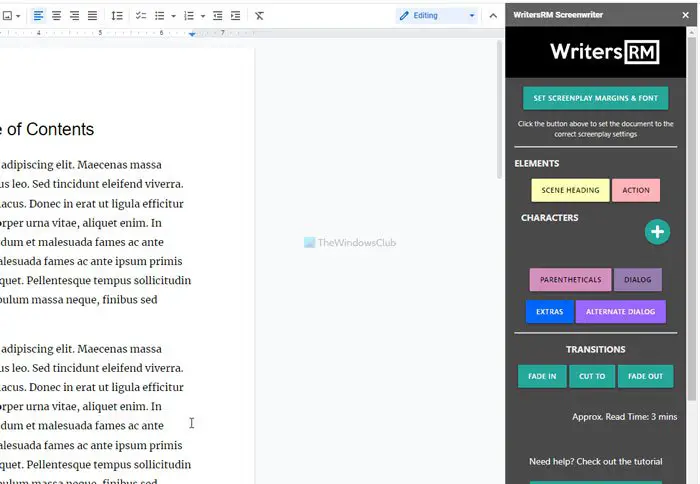
Task: Insert a checklist
Action: [141, 16]
